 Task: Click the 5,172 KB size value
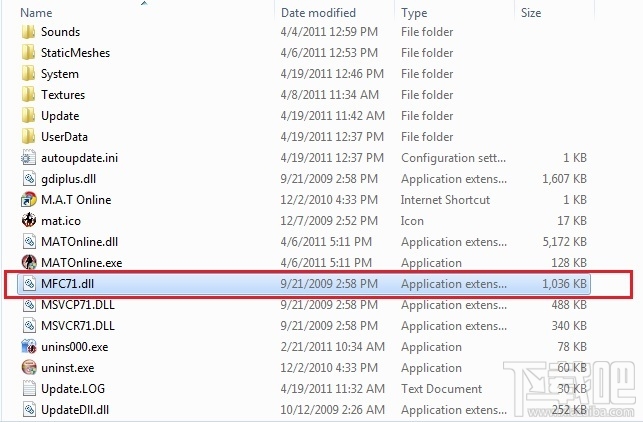(565, 242)
